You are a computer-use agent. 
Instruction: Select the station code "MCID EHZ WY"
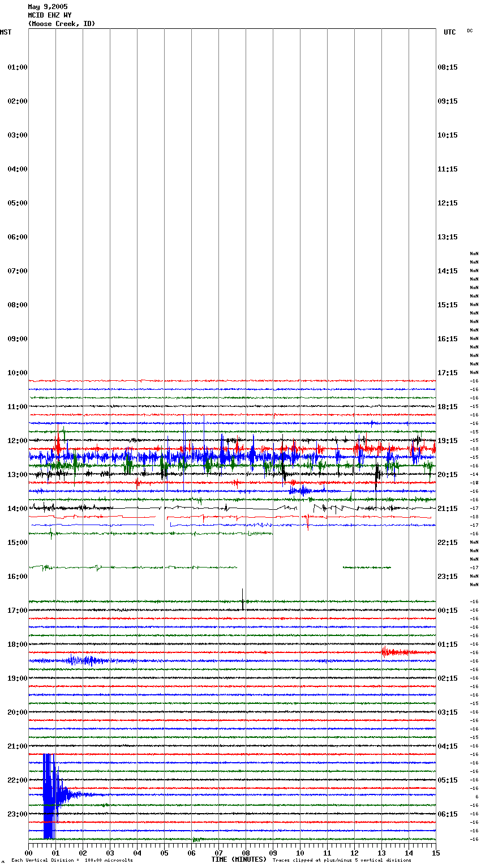point(50,15)
